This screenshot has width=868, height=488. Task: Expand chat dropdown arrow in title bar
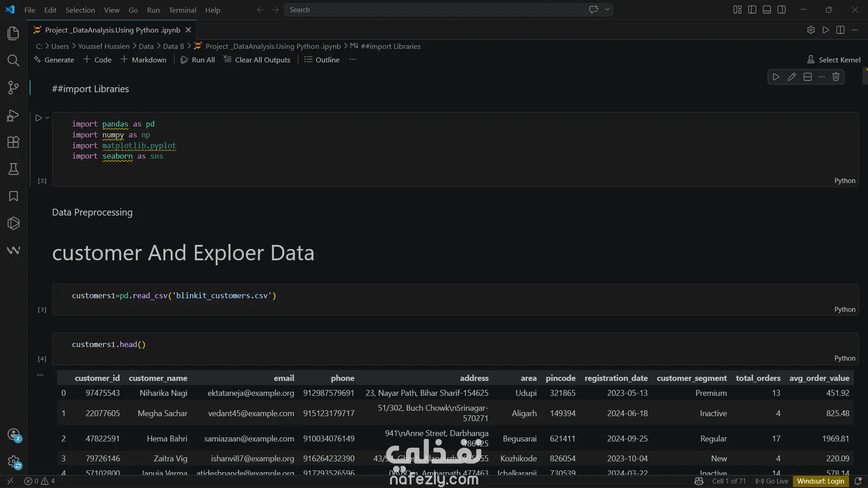click(607, 9)
